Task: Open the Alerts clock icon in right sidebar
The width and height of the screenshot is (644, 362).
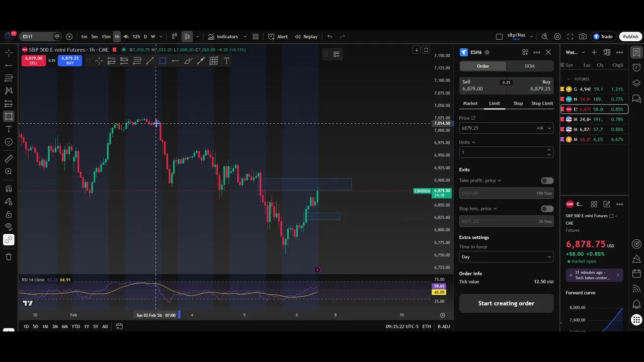Action: click(x=636, y=67)
